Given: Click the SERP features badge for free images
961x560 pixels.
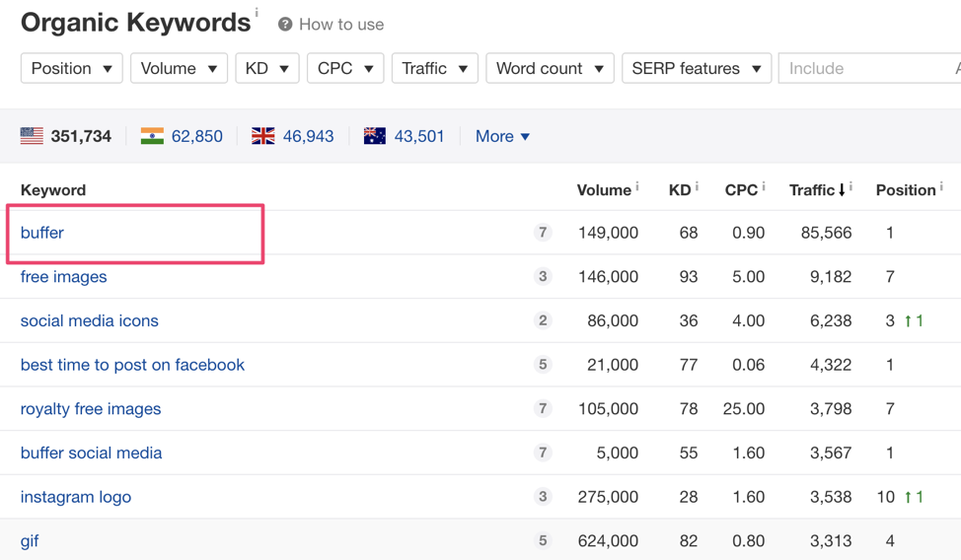Looking at the screenshot, I should 543,276.
